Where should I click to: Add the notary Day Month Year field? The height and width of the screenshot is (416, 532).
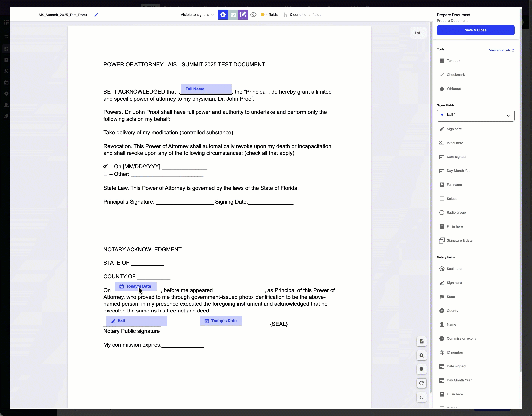pos(475,380)
